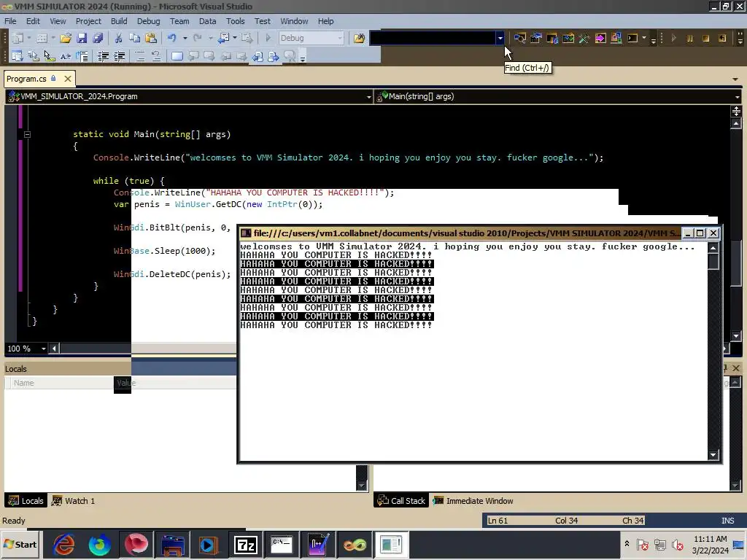Open the Debug menu
The height and width of the screenshot is (560, 747).
coord(149,21)
